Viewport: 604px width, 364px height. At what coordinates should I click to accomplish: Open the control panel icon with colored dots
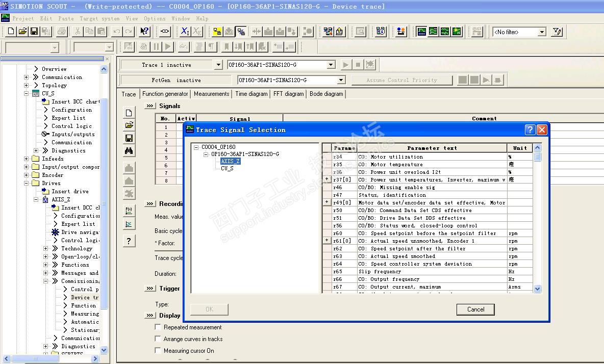click(401, 31)
